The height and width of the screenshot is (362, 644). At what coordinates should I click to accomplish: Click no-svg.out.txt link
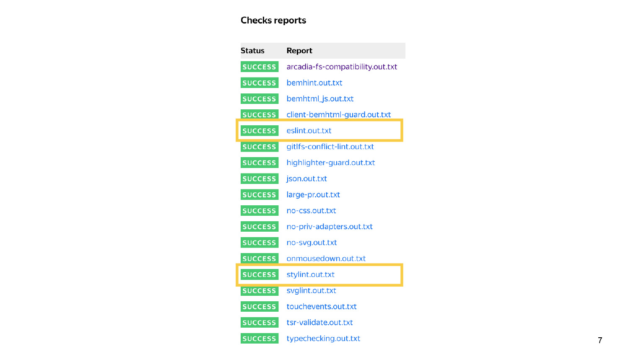312,243
